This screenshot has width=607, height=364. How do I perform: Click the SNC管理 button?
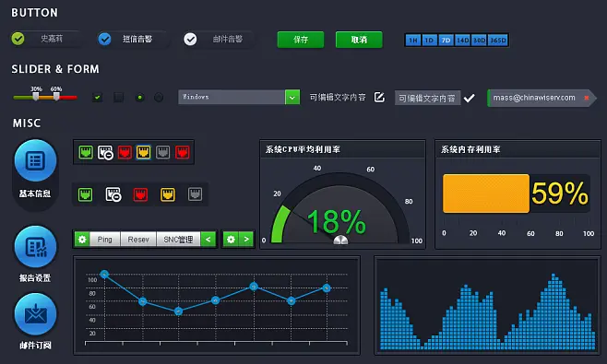click(x=178, y=240)
